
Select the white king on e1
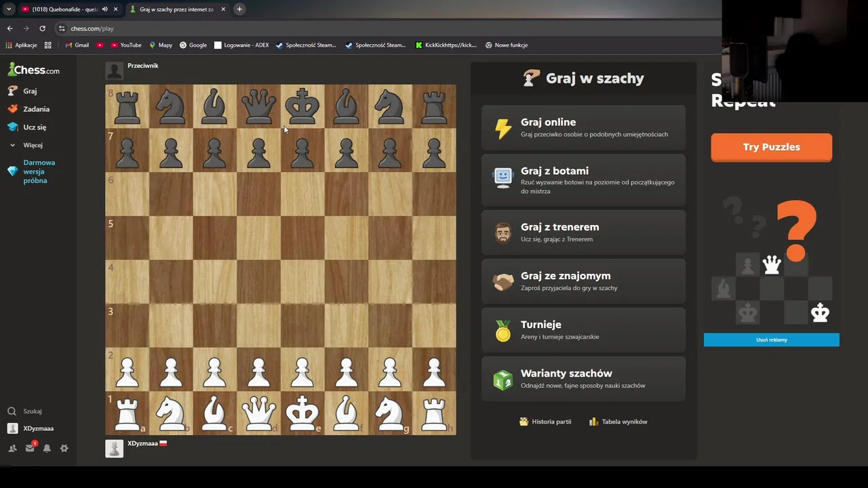tap(302, 413)
